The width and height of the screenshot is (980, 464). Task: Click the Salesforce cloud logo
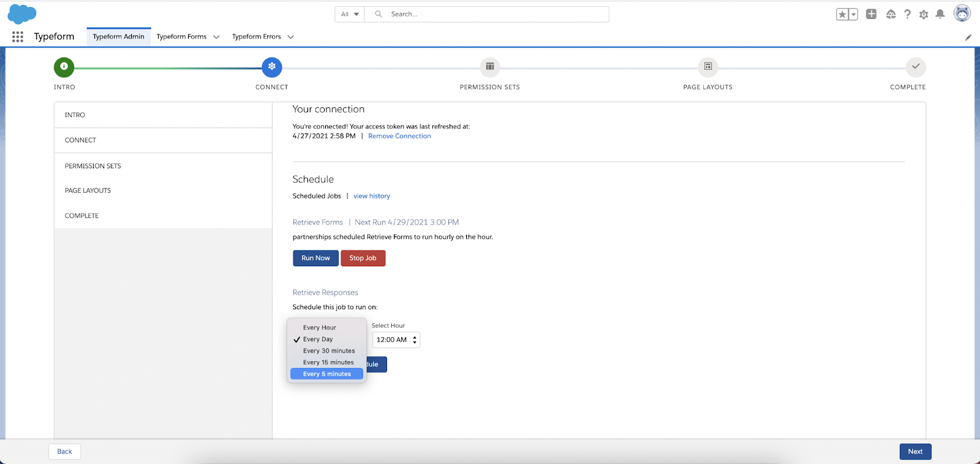point(22,14)
